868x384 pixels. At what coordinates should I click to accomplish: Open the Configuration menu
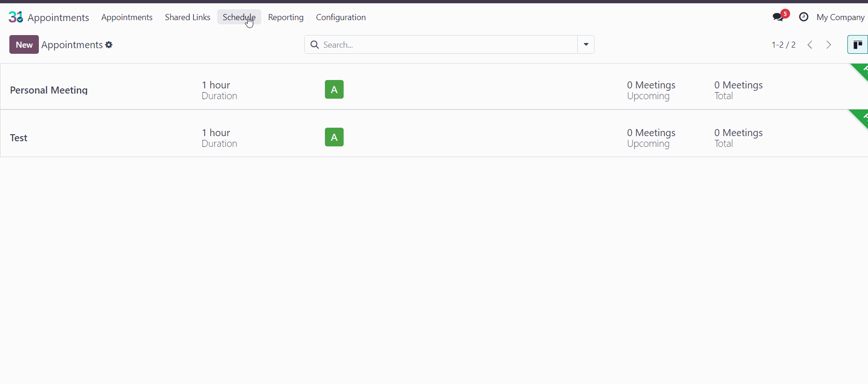[x=341, y=17]
